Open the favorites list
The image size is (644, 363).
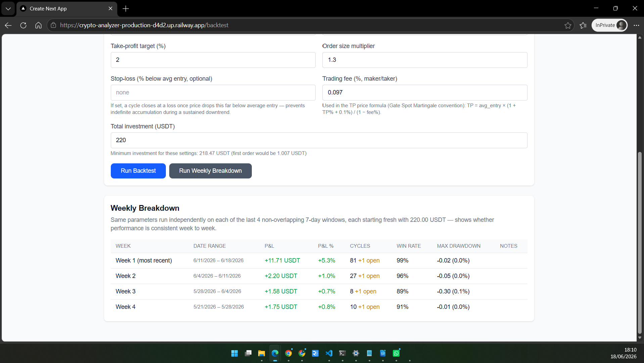(583, 25)
